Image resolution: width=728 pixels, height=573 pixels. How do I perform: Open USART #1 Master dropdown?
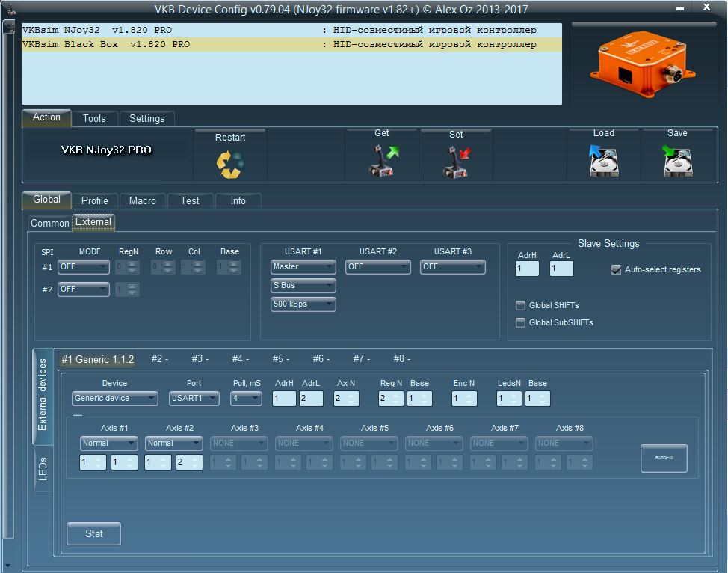[x=303, y=267]
